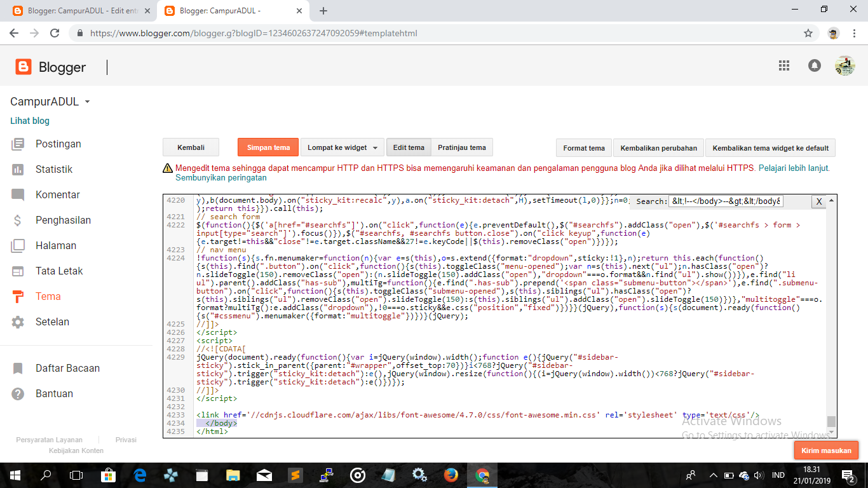Open Microsoft Store from the taskbar

(x=107, y=475)
